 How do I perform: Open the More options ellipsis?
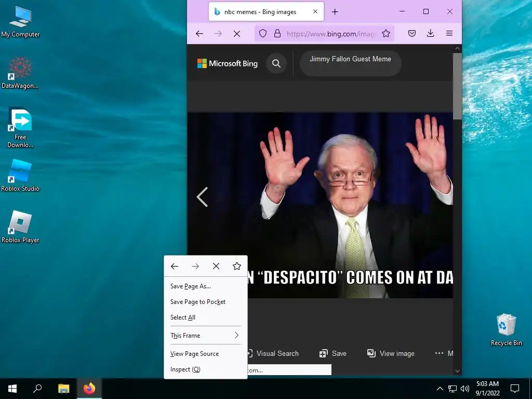coord(444,353)
